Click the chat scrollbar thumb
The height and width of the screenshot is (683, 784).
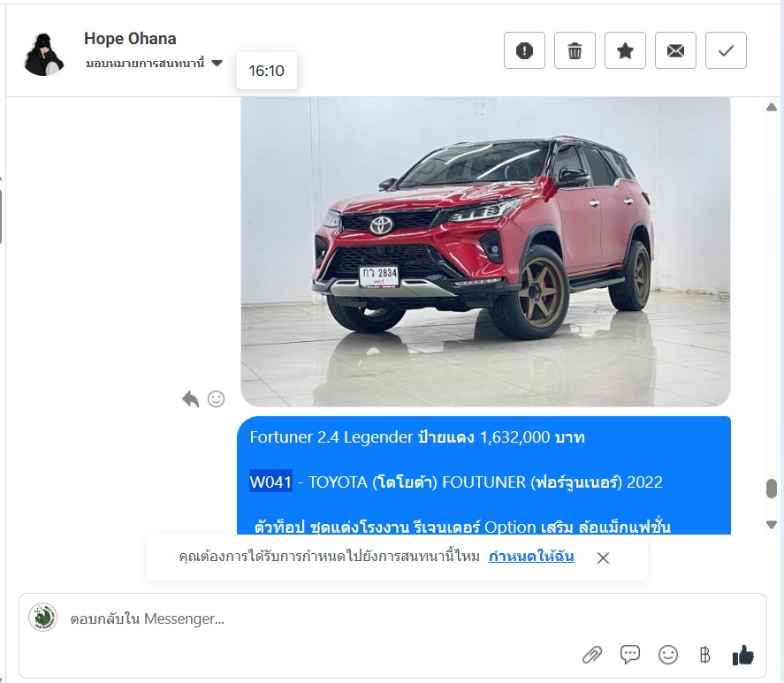pos(772,489)
